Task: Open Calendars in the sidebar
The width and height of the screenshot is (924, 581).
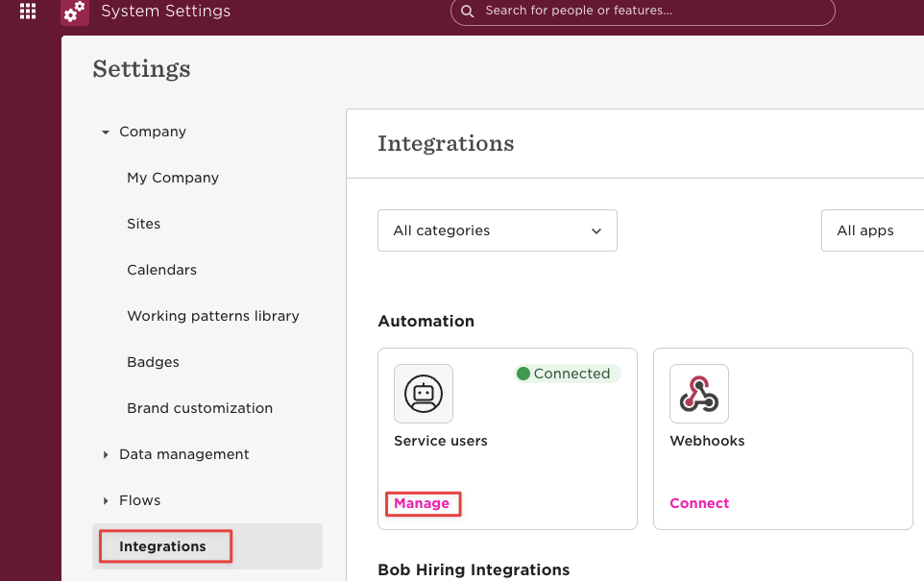Action: click(x=162, y=270)
